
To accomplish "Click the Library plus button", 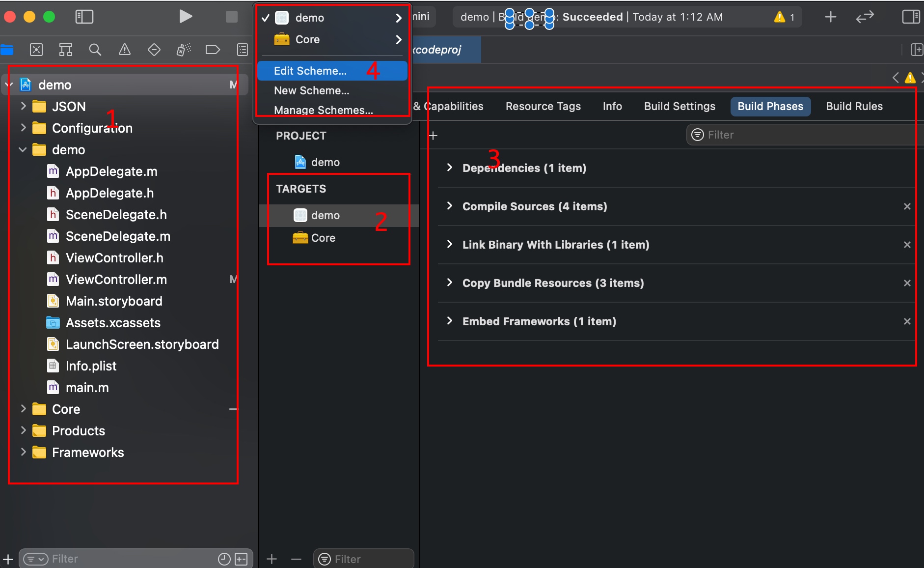I will 830,17.
